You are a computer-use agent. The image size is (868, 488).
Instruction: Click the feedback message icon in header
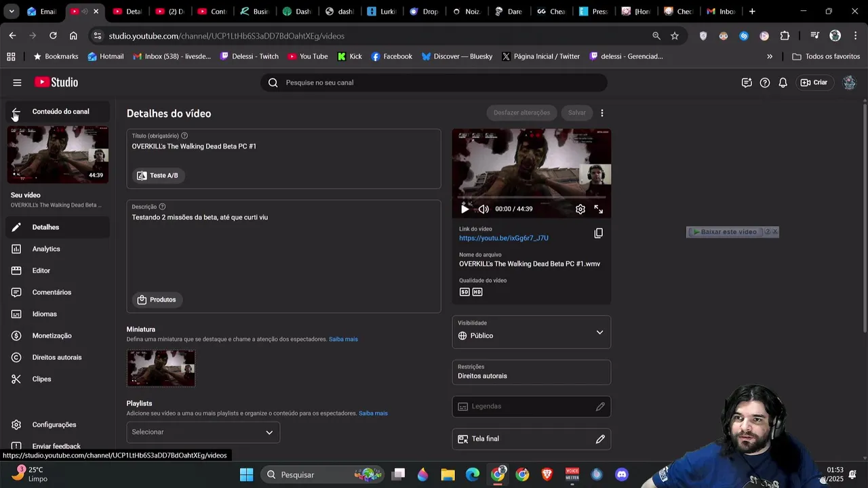pyautogui.click(x=747, y=83)
